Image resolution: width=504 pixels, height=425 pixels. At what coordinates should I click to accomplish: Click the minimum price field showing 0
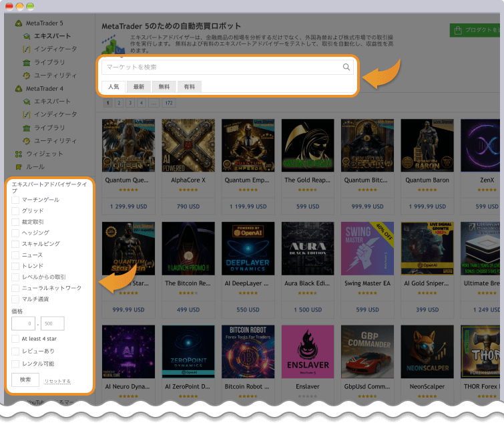[x=23, y=323]
